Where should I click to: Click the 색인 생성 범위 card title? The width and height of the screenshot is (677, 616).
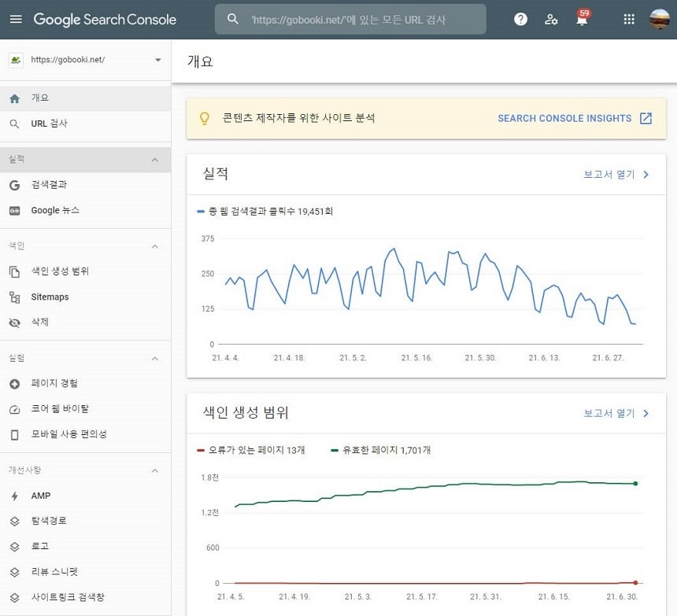pyautogui.click(x=246, y=412)
